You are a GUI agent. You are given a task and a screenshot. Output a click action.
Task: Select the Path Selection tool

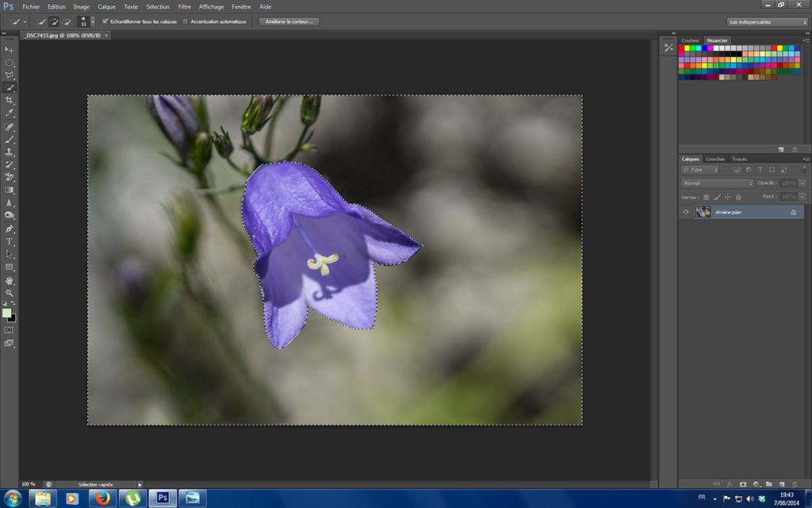[x=10, y=254]
